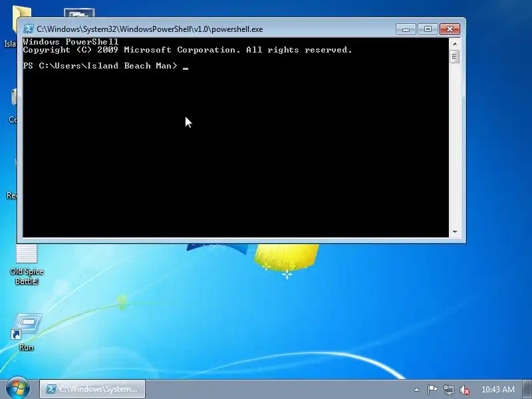
Task: Select the Old Spice Bottle! desktop file
Action: pos(27,265)
